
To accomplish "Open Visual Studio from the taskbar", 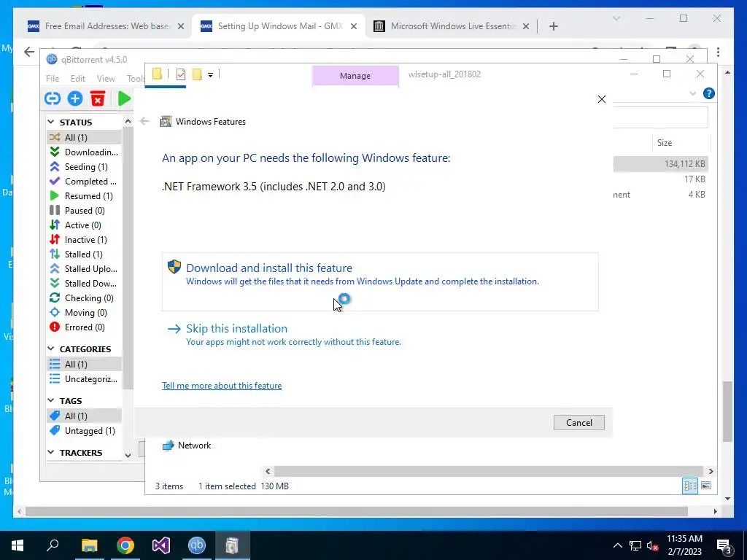I will (x=161, y=545).
